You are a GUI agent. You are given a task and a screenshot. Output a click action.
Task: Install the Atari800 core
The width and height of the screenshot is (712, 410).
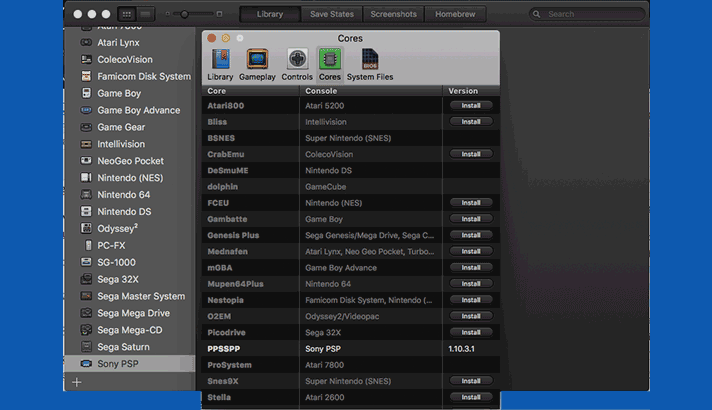[x=471, y=105]
